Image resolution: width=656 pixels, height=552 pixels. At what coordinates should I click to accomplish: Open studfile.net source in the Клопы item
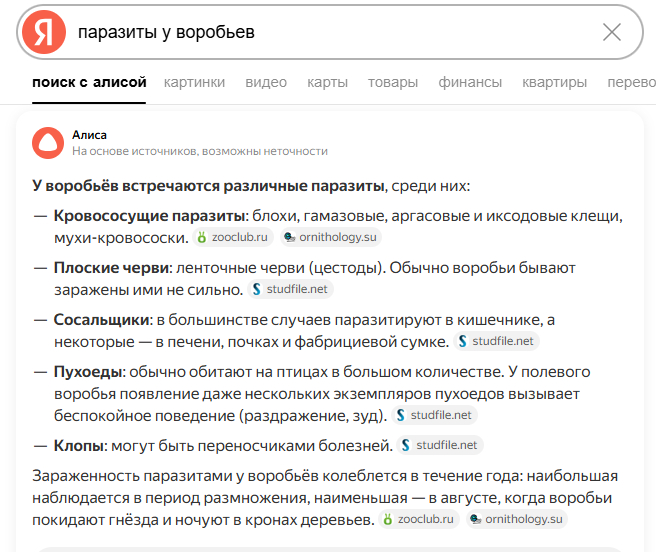point(440,445)
